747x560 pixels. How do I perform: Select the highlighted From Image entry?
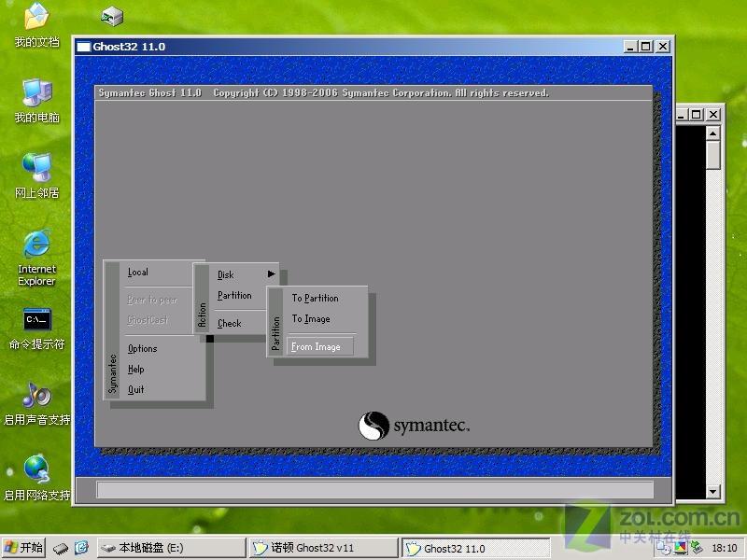tap(320, 346)
